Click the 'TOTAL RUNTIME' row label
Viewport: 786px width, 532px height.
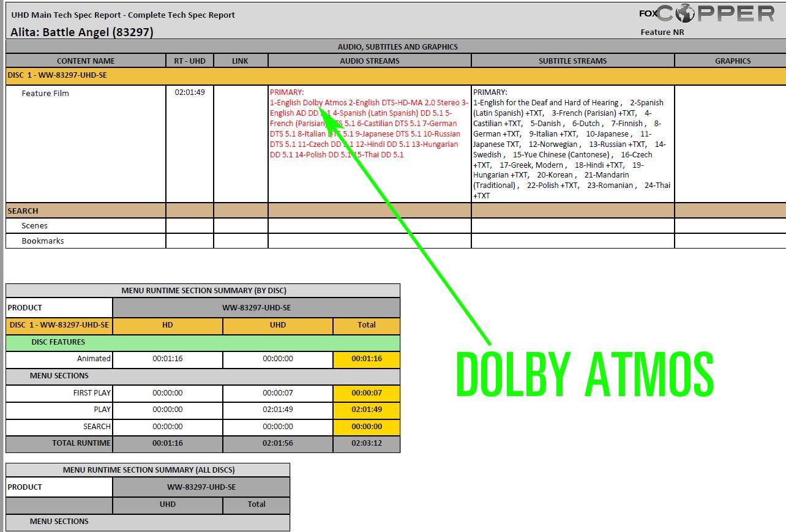click(x=81, y=443)
